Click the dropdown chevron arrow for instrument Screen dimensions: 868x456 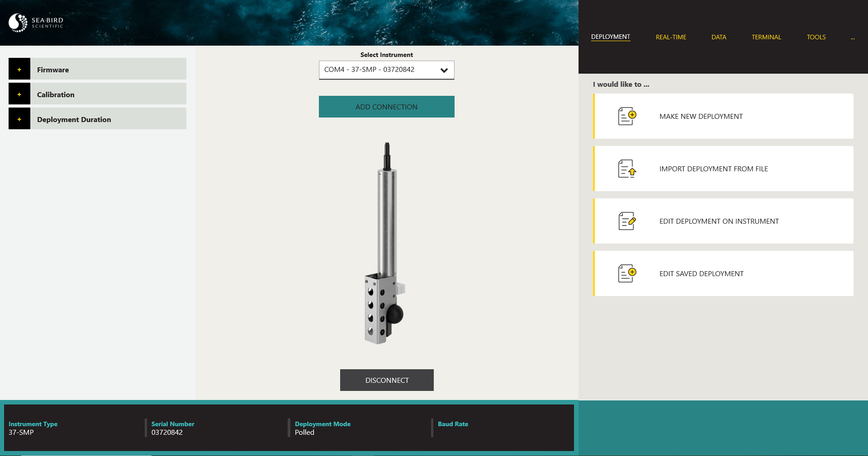pyautogui.click(x=444, y=70)
